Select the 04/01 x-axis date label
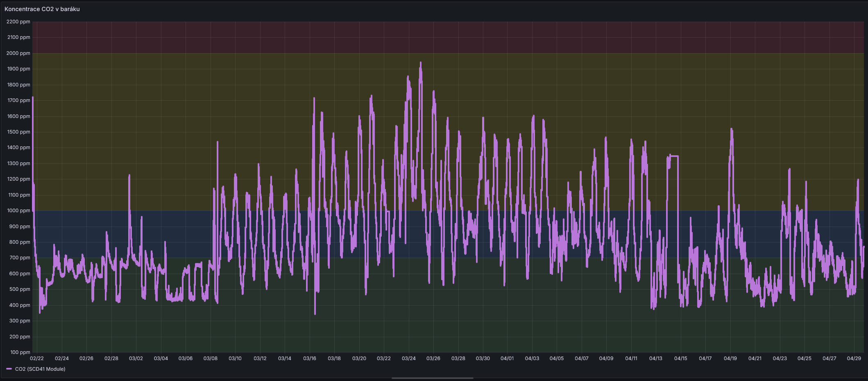 point(507,358)
